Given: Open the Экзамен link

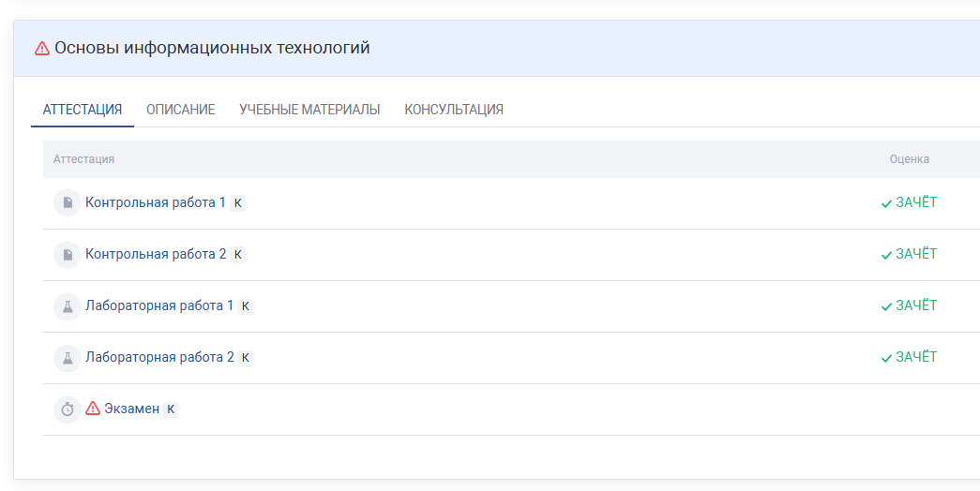Looking at the screenshot, I should (x=131, y=409).
